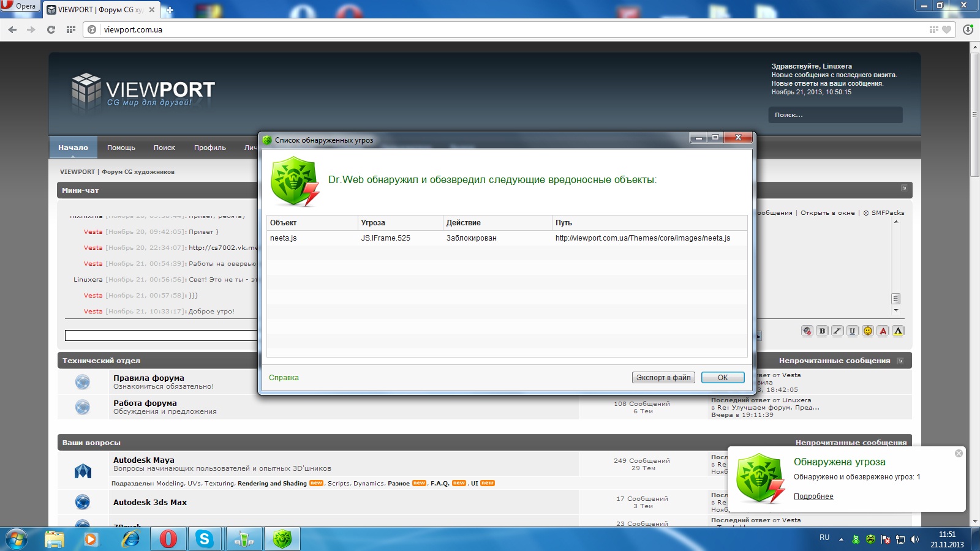Viewport: 980px width, 551px height.
Task: Open Правила форума board
Action: coord(148,378)
